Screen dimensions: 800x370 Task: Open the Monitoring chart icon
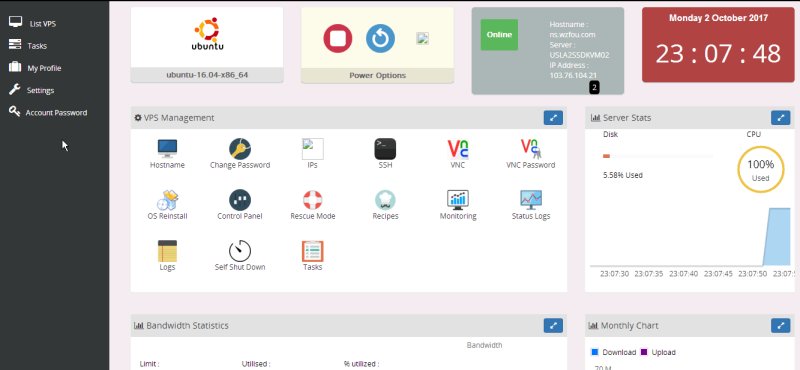(x=458, y=200)
